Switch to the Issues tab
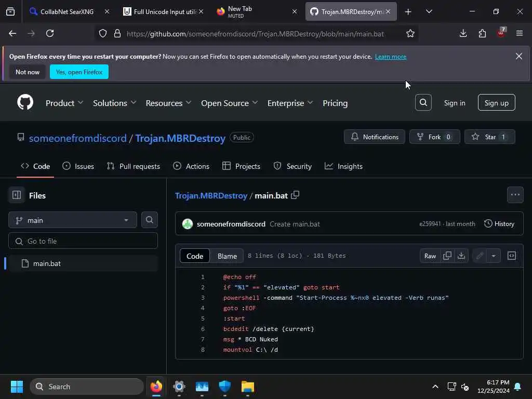The image size is (532, 399). click(78, 166)
